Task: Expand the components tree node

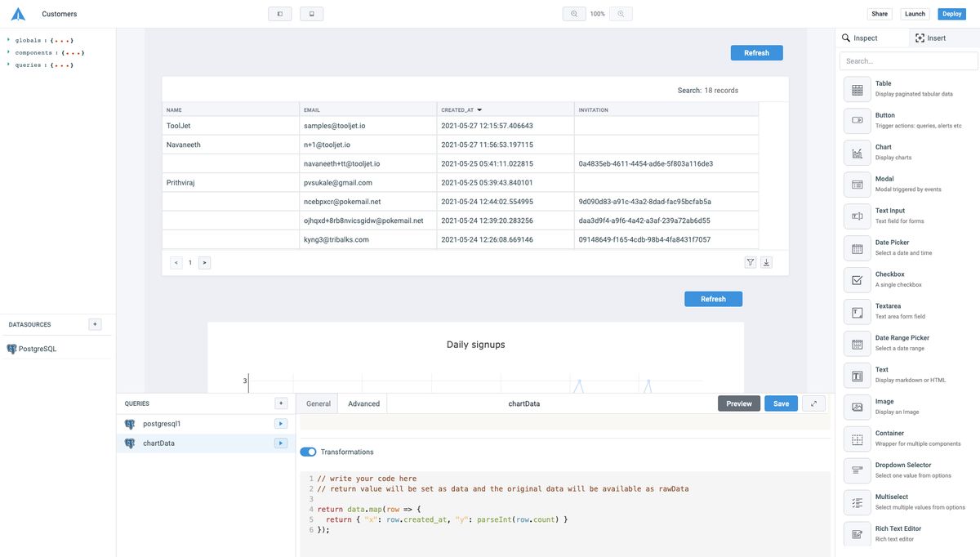Action: [x=9, y=52]
